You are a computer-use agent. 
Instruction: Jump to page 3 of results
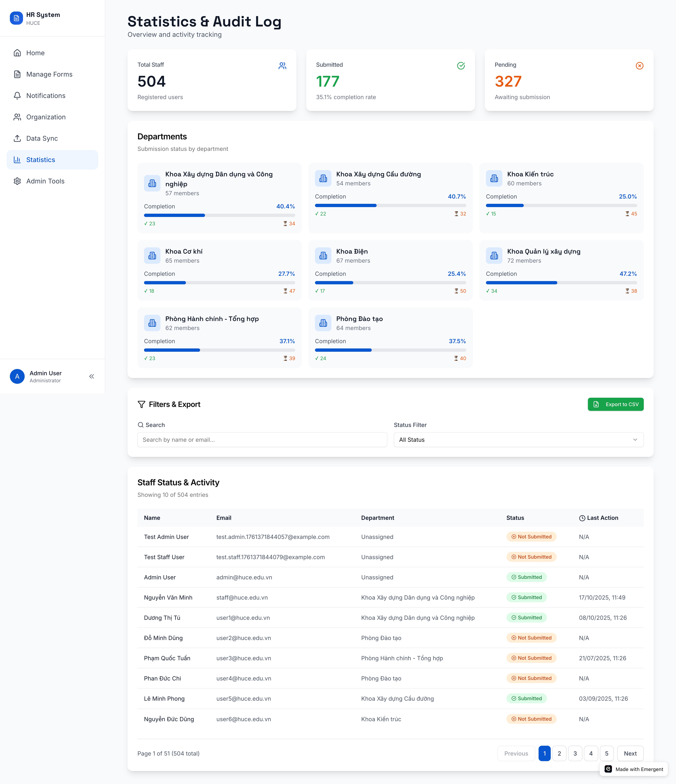pyautogui.click(x=575, y=753)
